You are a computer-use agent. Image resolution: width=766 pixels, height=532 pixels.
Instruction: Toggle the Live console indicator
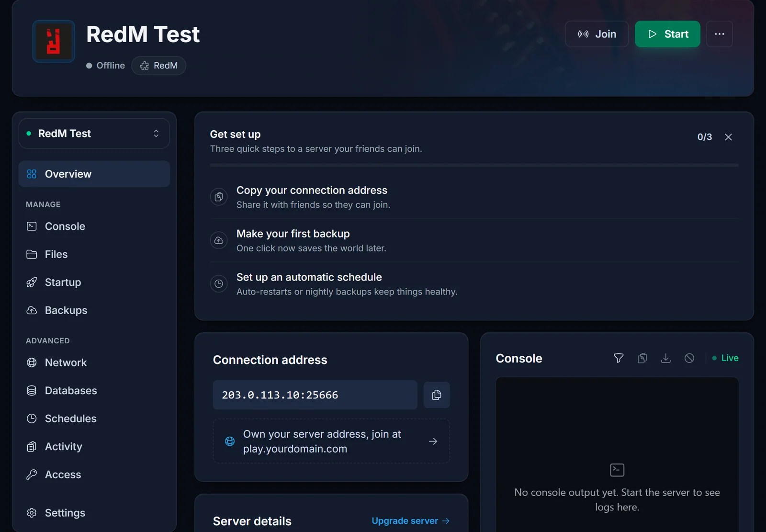click(x=725, y=358)
